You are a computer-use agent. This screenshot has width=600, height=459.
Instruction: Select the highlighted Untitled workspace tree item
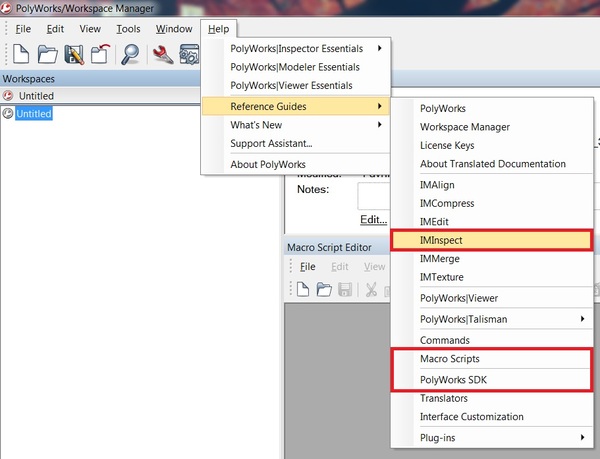[x=33, y=114]
